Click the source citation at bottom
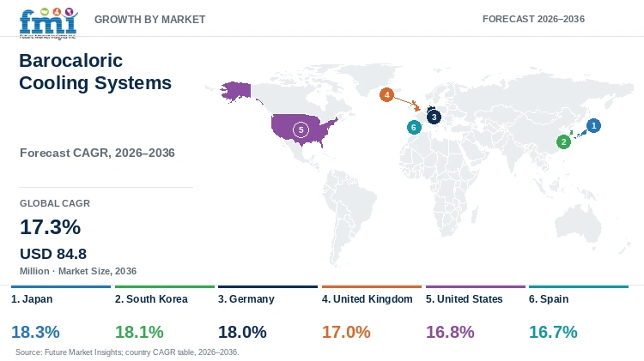Viewport: 644px width, 361px height. click(x=127, y=352)
